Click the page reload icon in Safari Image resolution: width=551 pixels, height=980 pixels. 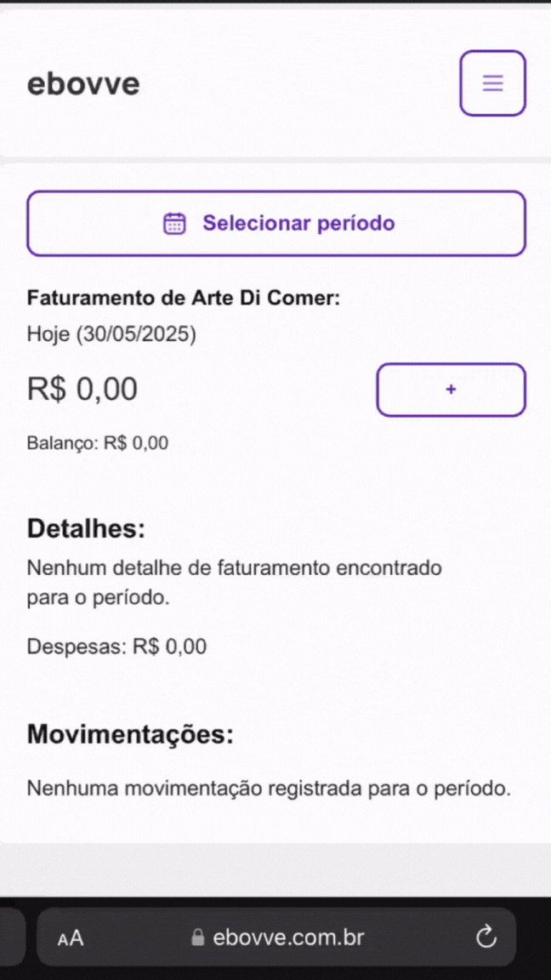tap(486, 937)
